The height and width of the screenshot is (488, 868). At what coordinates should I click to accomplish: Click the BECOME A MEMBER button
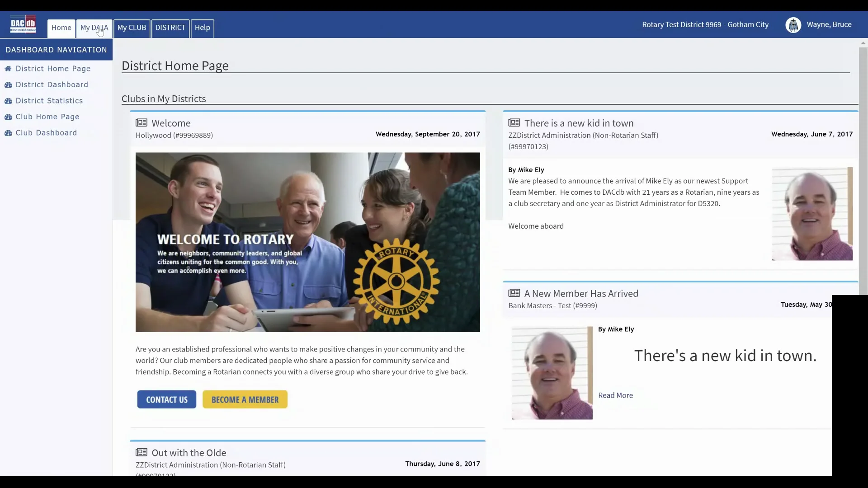[245, 399]
